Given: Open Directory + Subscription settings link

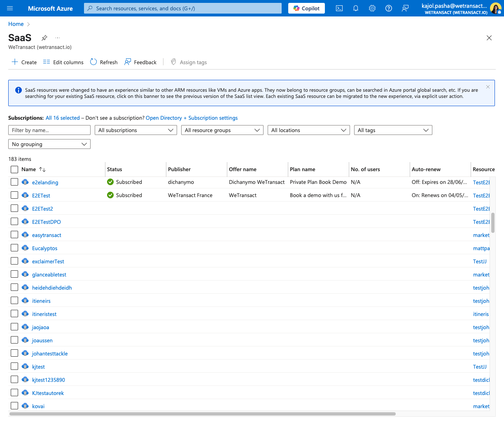Looking at the screenshot, I should point(192,118).
